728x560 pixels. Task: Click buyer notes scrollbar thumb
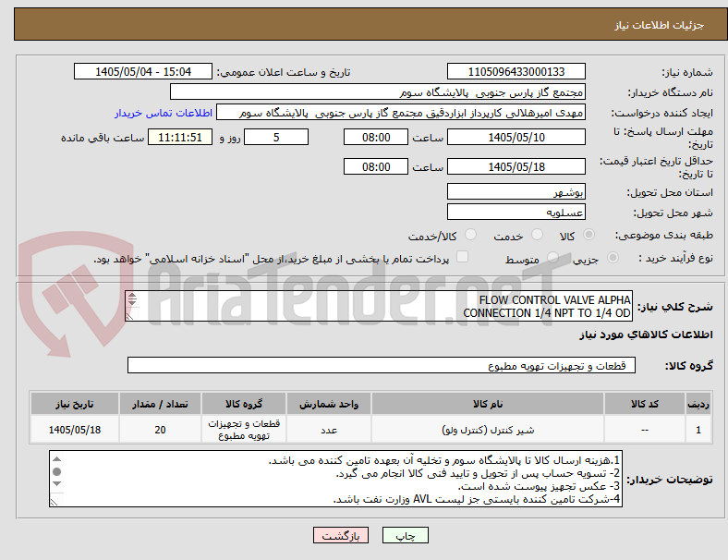pyautogui.click(x=56, y=472)
